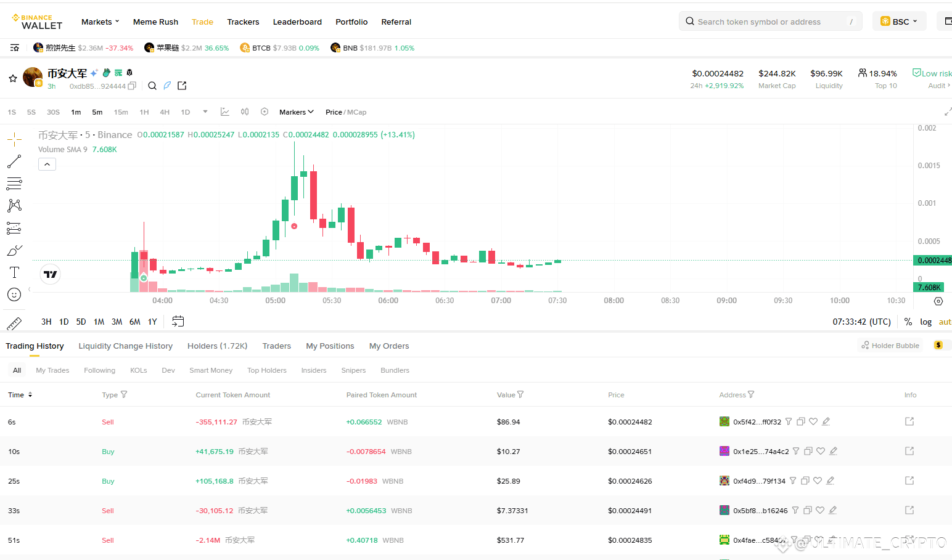Screen dimensions: 952x560
Task: Go to Trackers page
Action: (x=243, y=22)
